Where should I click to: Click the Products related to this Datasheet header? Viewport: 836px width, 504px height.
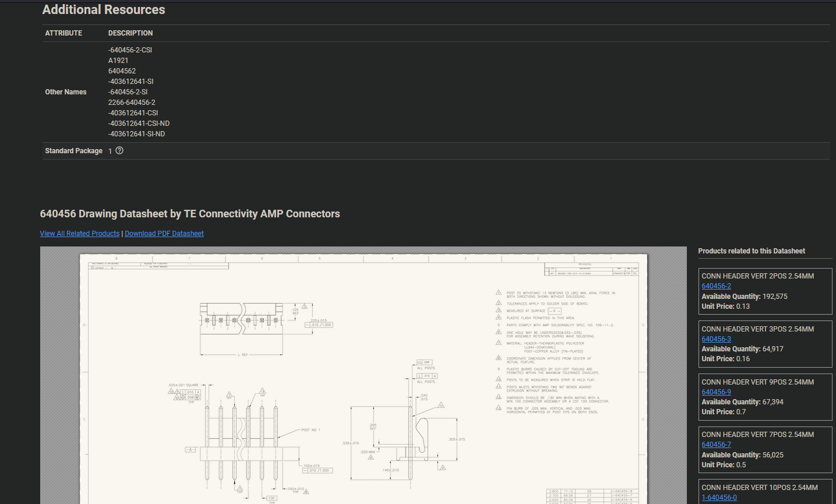752,251
